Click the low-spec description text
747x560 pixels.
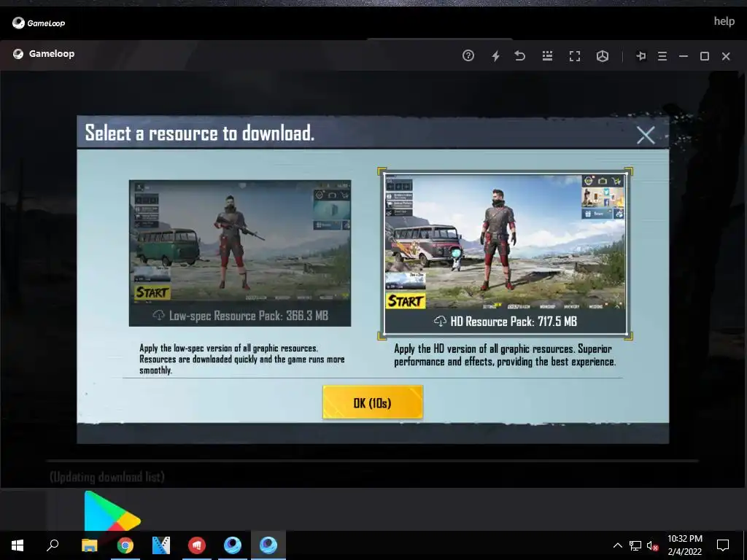coord(242,359)
